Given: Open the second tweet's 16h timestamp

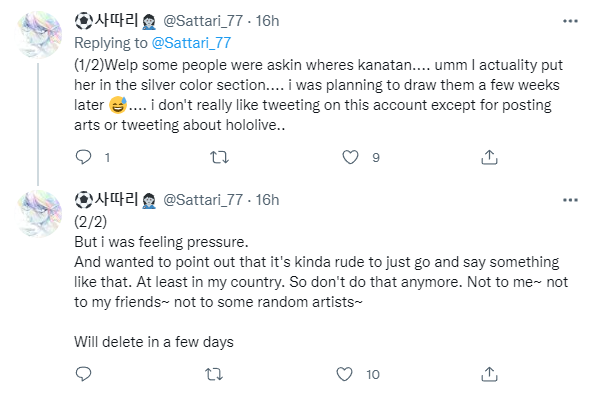Looking at the screenshot, I should 267,200.
